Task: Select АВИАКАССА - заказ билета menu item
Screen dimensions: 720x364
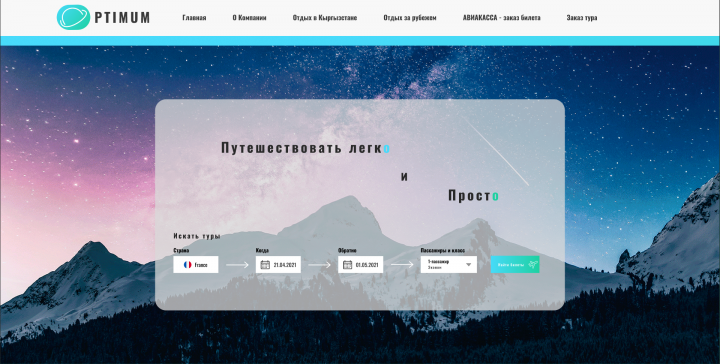Action: tap(501, 18)
